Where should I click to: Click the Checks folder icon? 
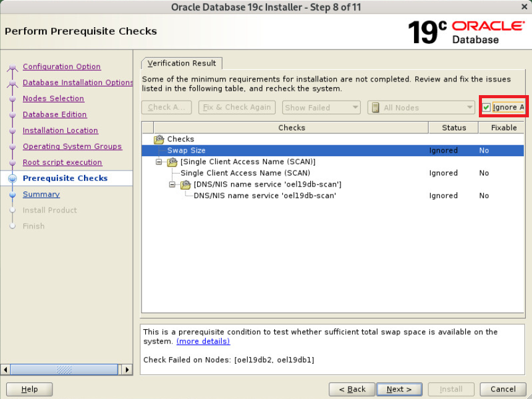point(159,139)
